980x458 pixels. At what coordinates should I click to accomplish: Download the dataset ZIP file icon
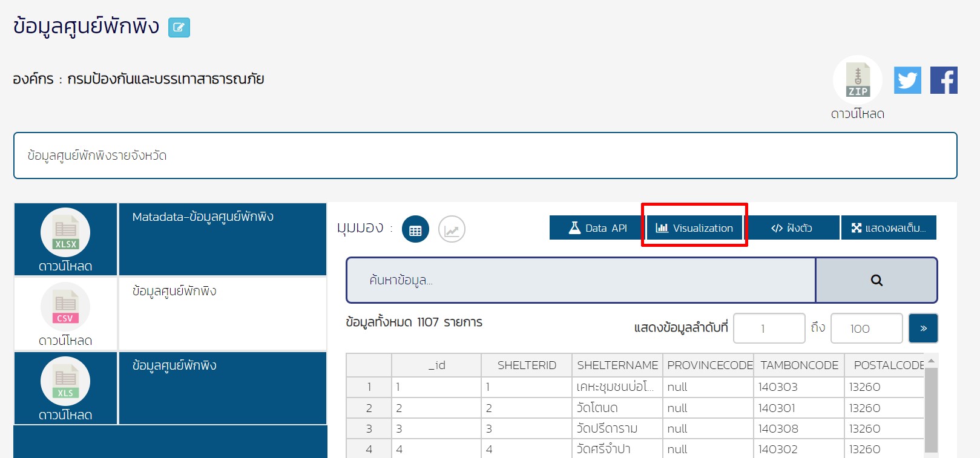point(857,80)
